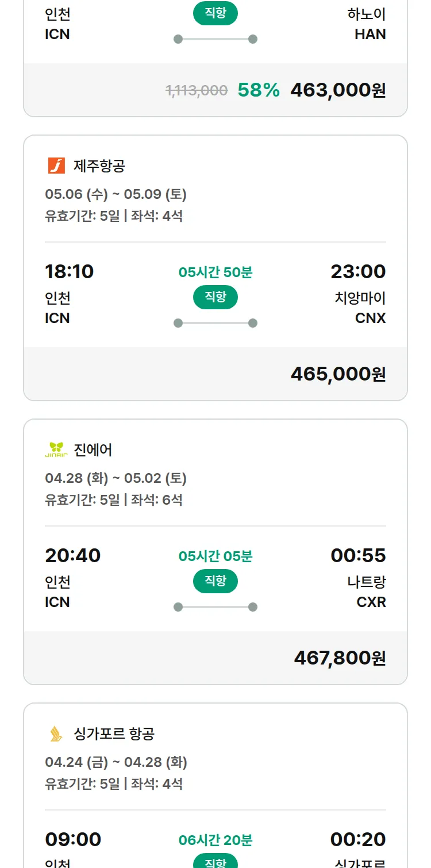Viewport: 431px width, 868px height.
Task: Click the Jeju Air orange logo icon
Action: coord(56,166)
